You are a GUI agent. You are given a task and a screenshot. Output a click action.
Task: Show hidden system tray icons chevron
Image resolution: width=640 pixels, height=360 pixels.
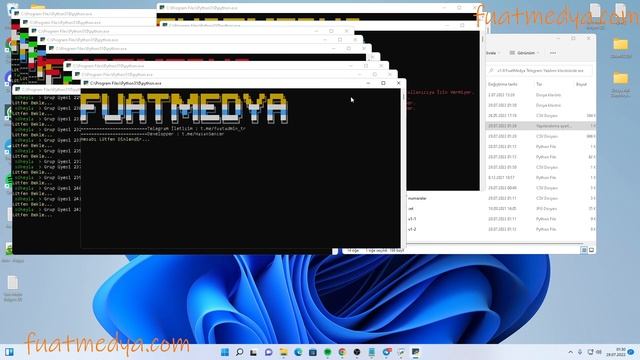(570, 352)
